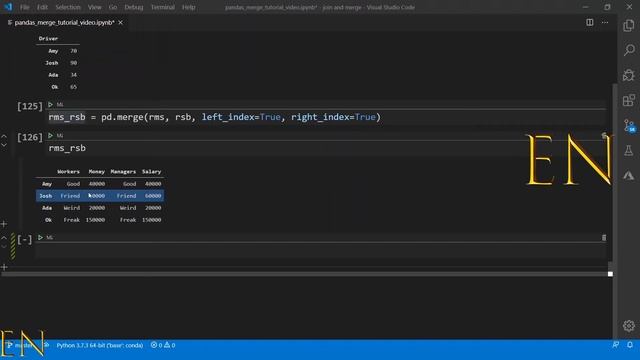
Task: Click the feedback icon in the status bar
Action: point(616,345)
